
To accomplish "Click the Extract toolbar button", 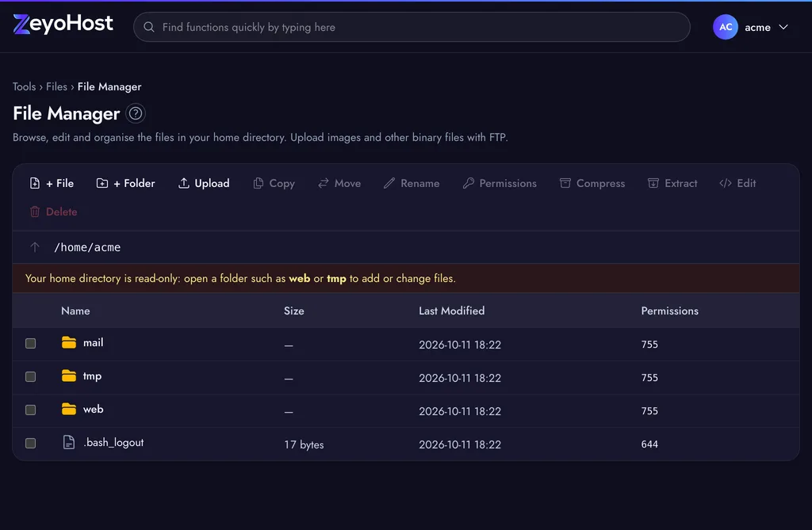I will [x=672, y=183].
